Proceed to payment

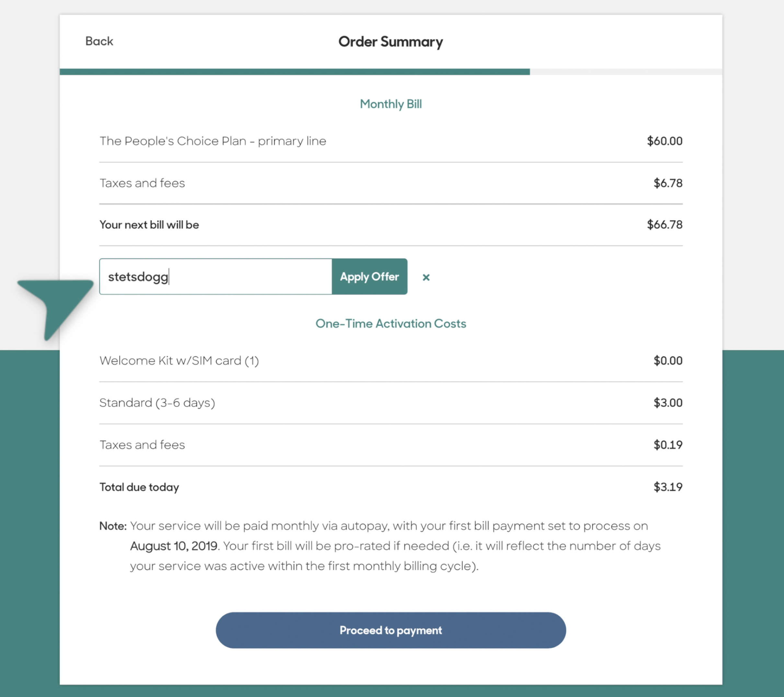click(390, 630)
